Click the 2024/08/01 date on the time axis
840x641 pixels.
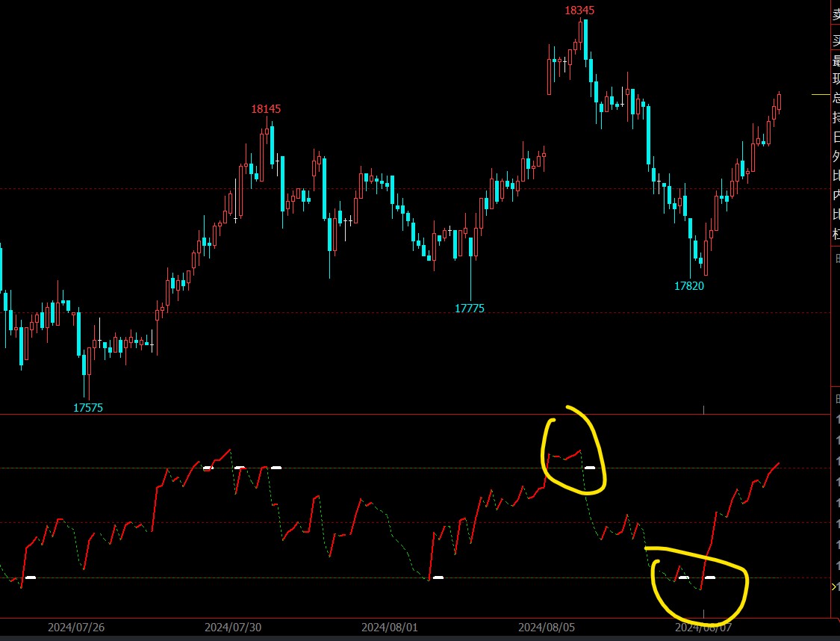tap(390, 627)
